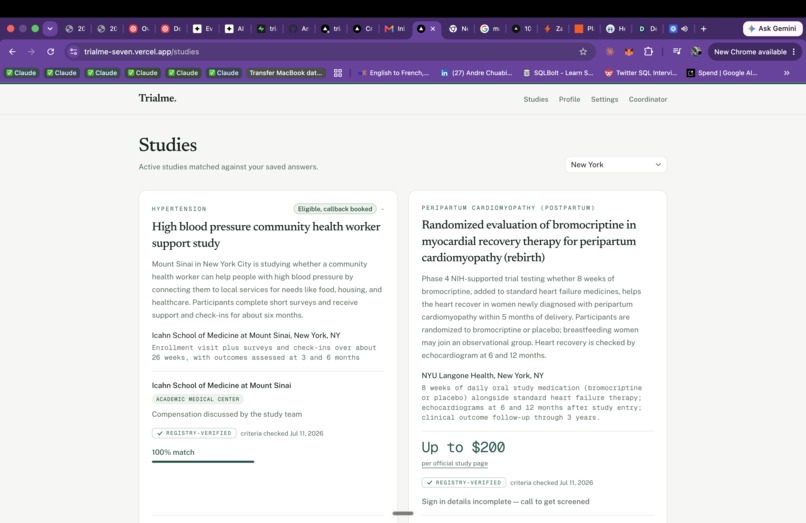This screenshot has width=806, height=523.
Task: Switch to the Gmail inbox tab
Action: (395, 29)
